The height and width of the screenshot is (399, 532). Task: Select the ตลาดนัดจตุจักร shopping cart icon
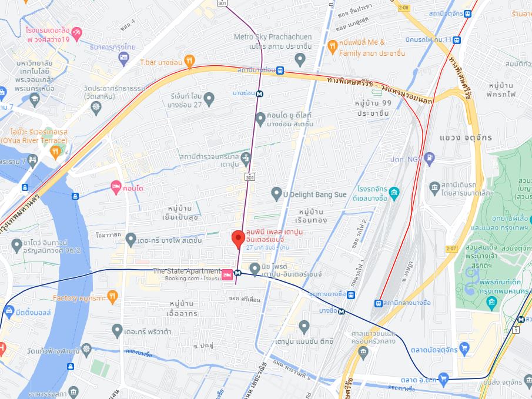[x=464, y=348]
